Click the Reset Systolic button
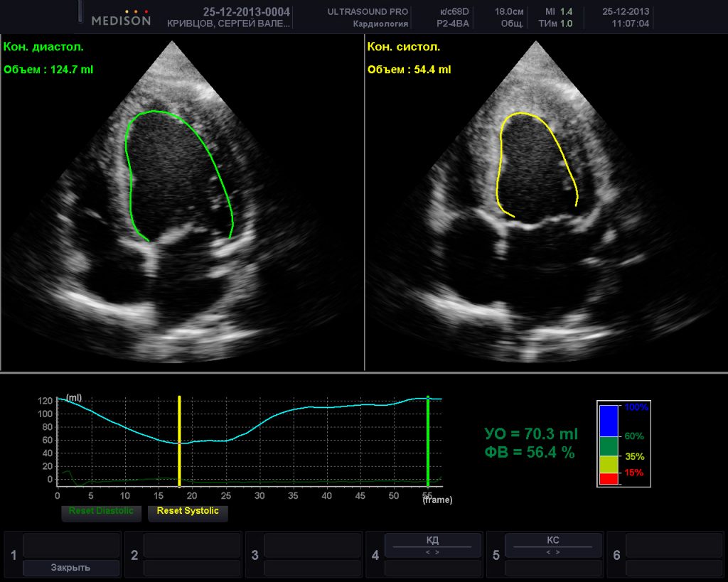This screenshot has width=728, height=582. pos(188,511)
